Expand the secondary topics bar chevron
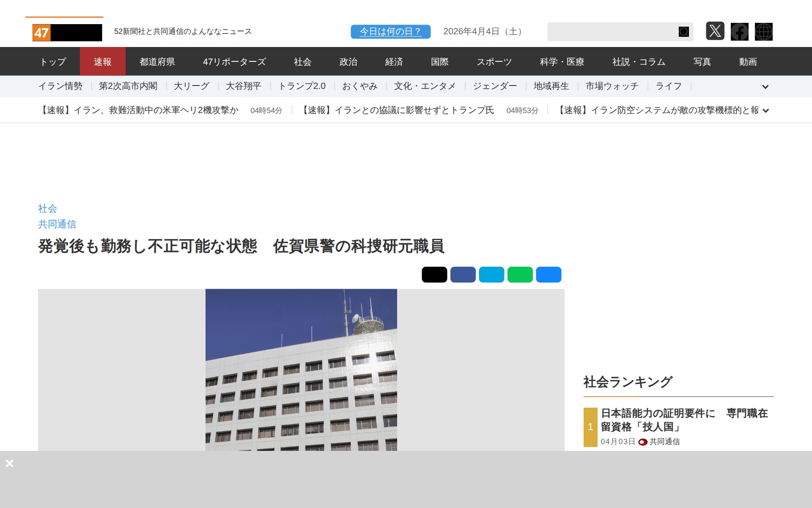This screenshot has width=812, height=508. pos(765,86)
